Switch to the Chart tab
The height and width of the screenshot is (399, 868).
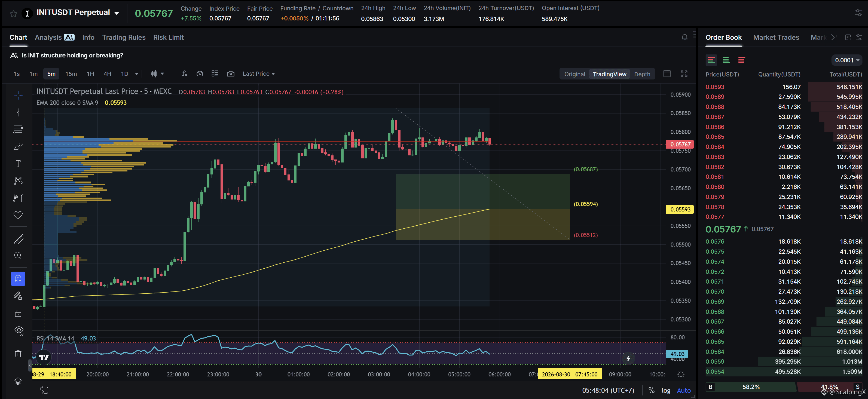[x=18, y=37]
